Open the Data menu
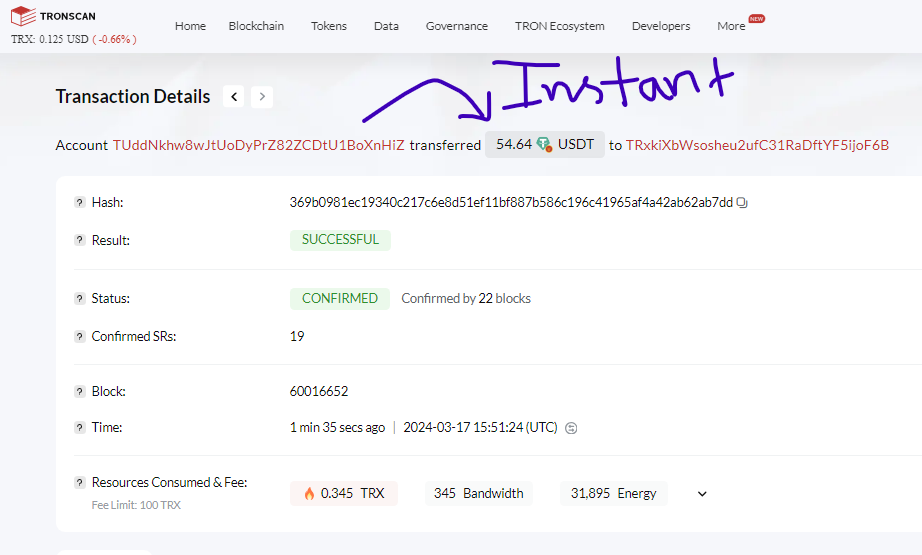 (x=386, y=26)
